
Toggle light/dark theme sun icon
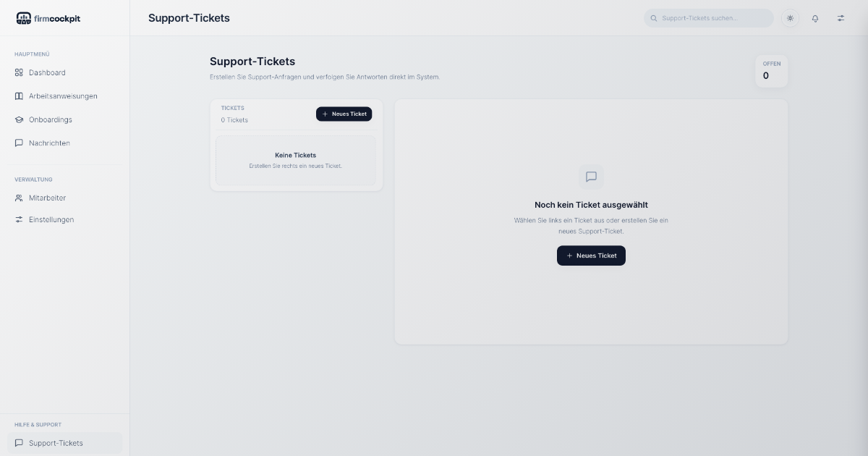point(791,18)
